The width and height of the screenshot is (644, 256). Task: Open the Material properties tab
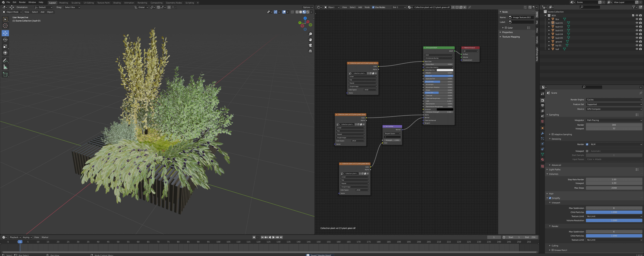[542, 160]
